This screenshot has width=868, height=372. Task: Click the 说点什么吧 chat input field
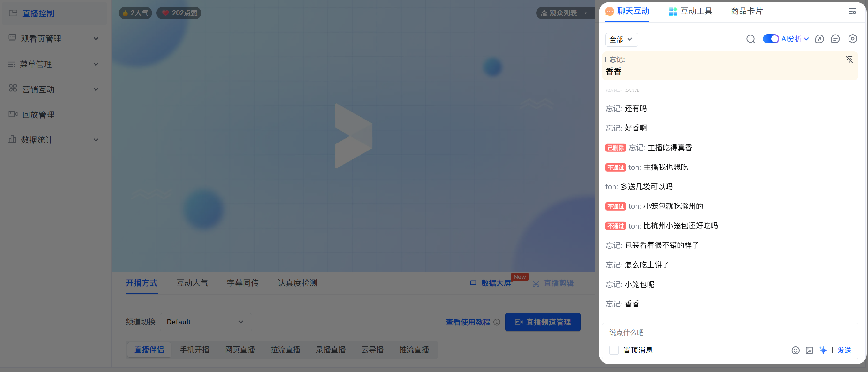pyautogui.click(x=728, y=333)
